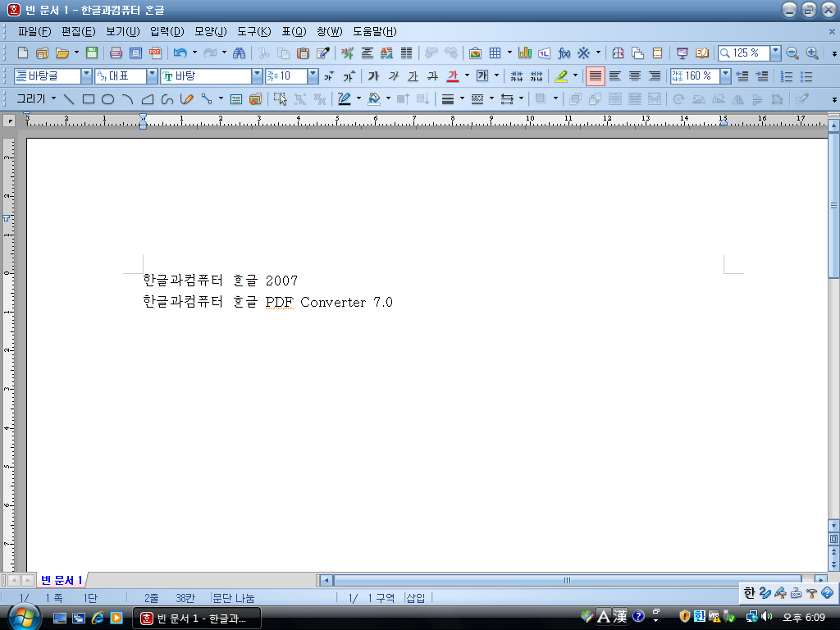
Task: Insert a table with the grid icon
Action: pos(495,53)
